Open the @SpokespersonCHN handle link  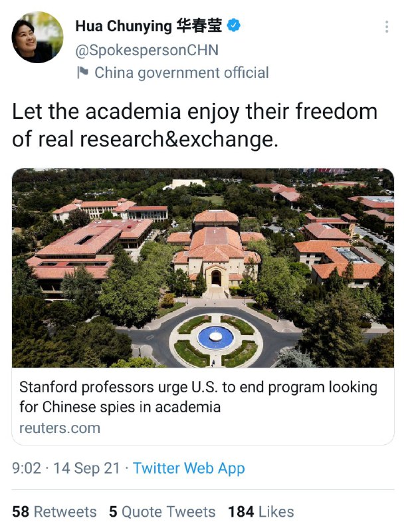(146, 50)
